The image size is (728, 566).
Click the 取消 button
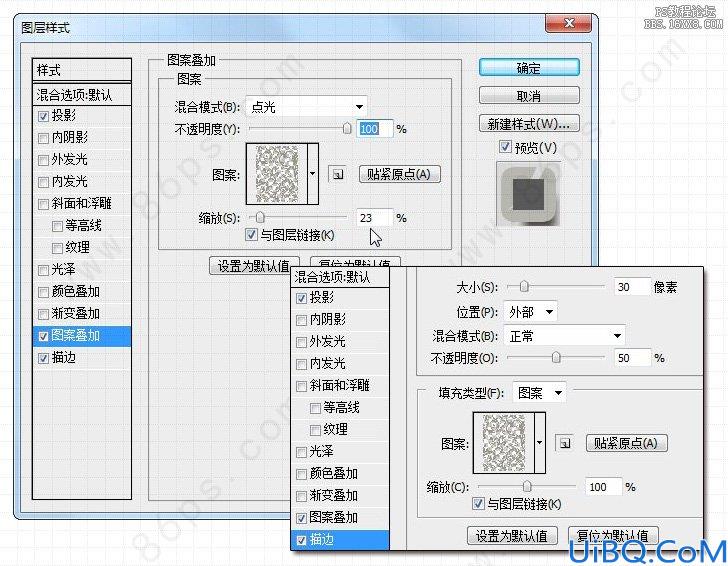(x=529, y=96)
